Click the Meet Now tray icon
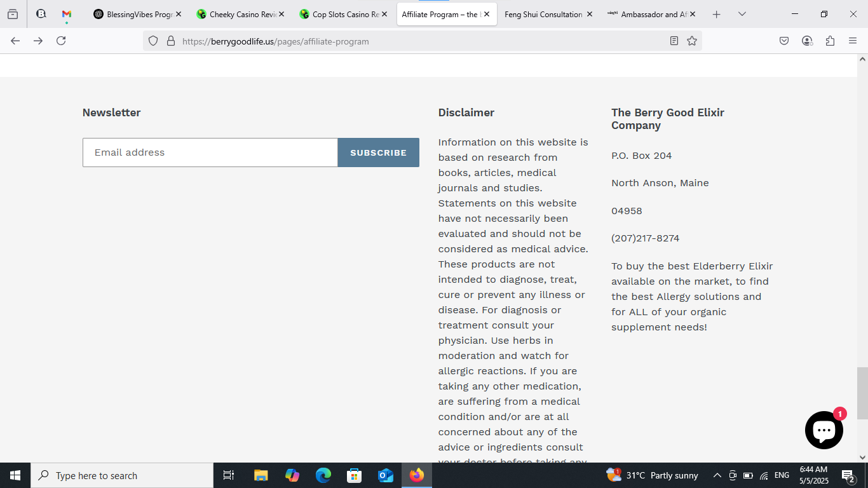This screenshot has width=868, height=488. pyautogui.click(x=732, y=475)
